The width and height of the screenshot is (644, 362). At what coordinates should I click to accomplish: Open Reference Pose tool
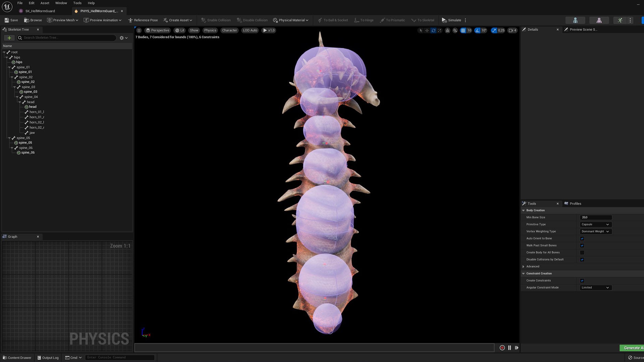click(143, 20)
